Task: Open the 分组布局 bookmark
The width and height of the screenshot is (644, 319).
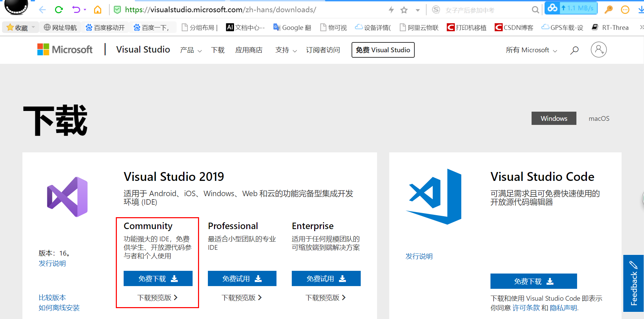Action: point(200,27)
